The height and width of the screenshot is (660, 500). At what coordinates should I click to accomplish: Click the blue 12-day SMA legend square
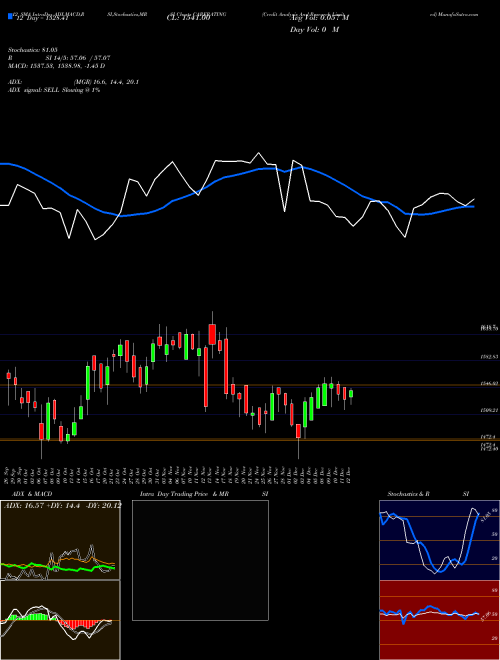10,16
